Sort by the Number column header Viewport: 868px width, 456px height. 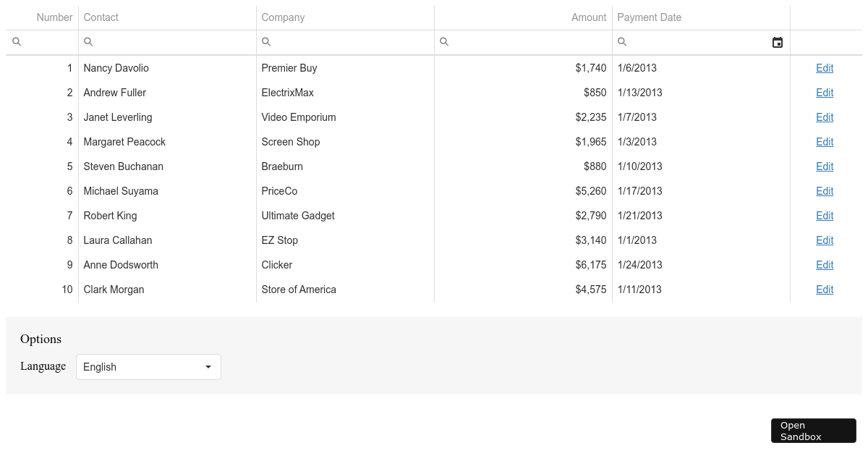(55, 17)
